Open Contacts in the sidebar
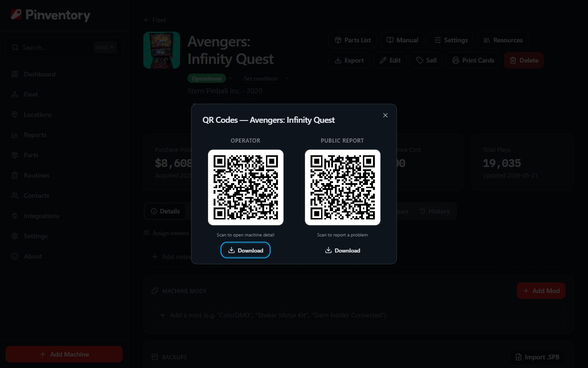Image resolution: width=588 pixels, height=368 pixels. pos(64,195)
